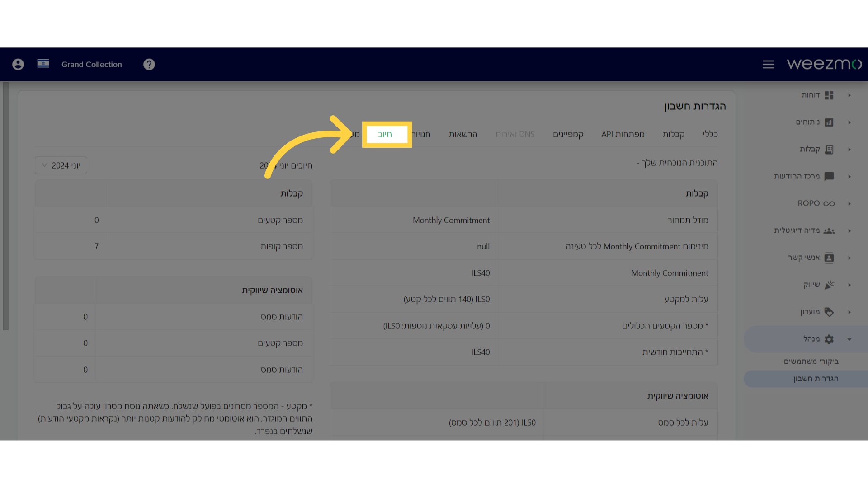Click the user profile icon top-left
868x488 pixels.
[x=18, y=64]
